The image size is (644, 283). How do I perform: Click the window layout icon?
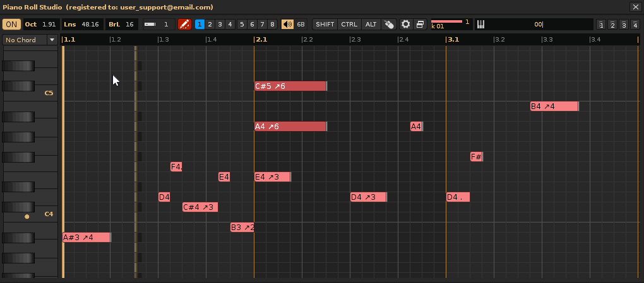[420, 25]
